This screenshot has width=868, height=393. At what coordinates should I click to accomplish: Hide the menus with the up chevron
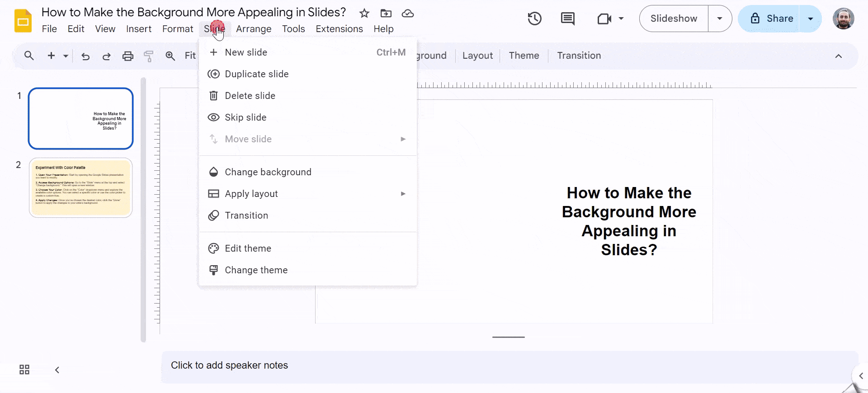pyautogui.click(x=838, y=56)
